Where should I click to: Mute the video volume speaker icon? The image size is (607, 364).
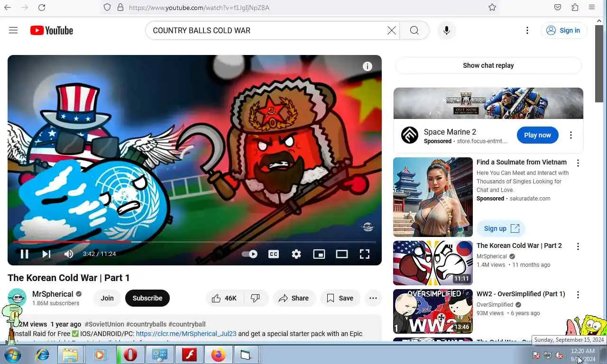[69, 254]
